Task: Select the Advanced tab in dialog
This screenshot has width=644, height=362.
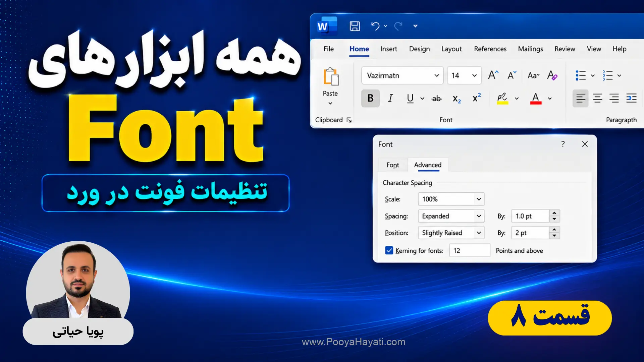Action: click(x=428, y=165)
